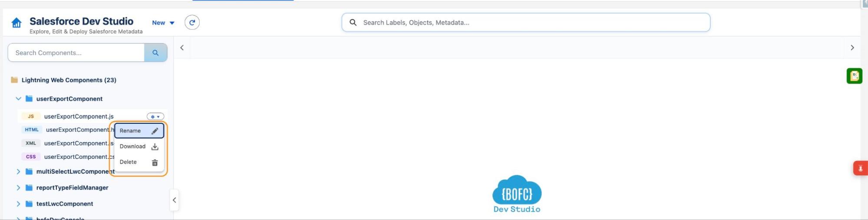Click the pencil icon next to Rename
Viewport: 868px width, 220px height.
155,131
